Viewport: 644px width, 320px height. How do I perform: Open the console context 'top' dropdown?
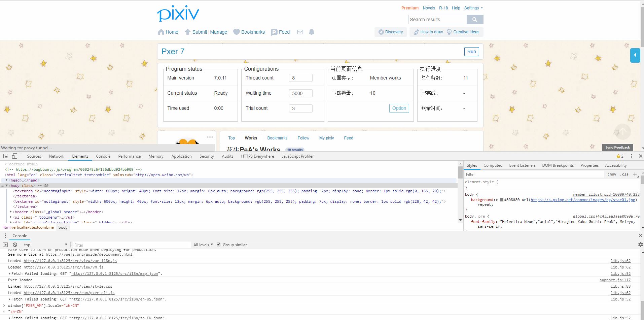[x=45, y=245]
